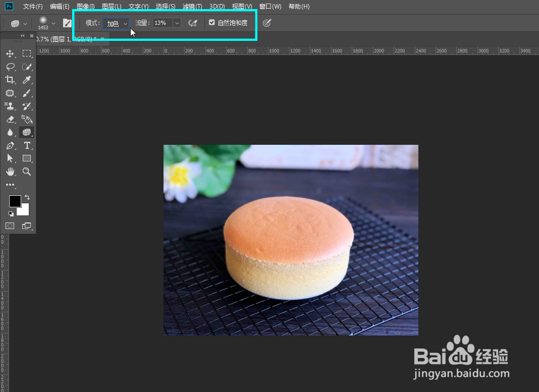Image resolution: width=539 pixels, height=392 pixels.
Task: Select the Path Selection tool
Action: coord(10,158)
